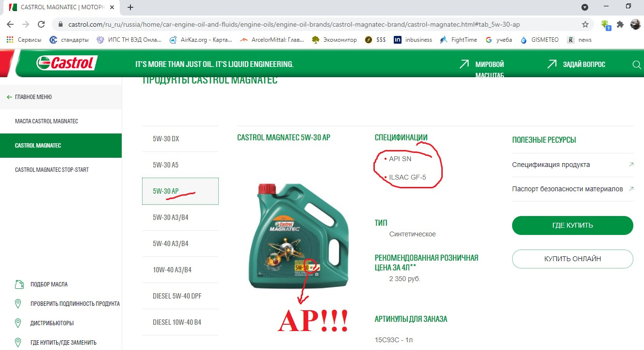Click the Castrol Magnatec 5W-30 AP heading
The image size is (644, 350).
(x=284, y=137)
